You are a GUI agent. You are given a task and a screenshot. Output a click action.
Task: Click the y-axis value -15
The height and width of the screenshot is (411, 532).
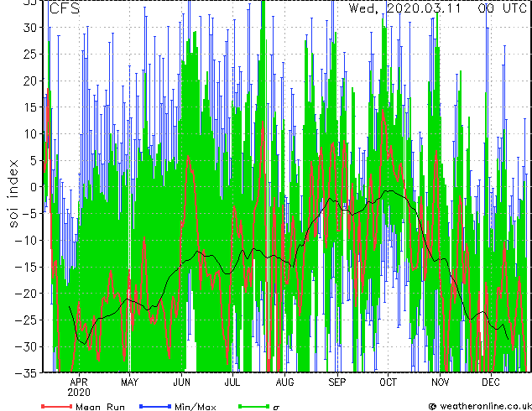pyautogui.click(x=27, y=267)
